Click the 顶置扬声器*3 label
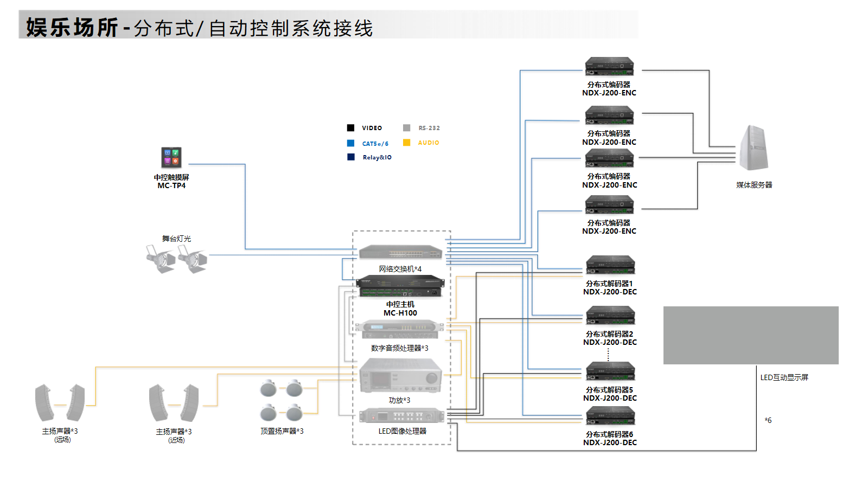 (282, 431)
